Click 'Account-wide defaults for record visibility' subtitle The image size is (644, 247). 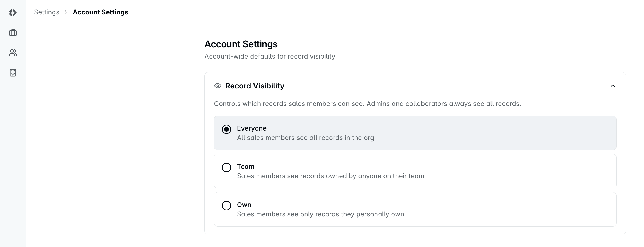tap(270, 57)
